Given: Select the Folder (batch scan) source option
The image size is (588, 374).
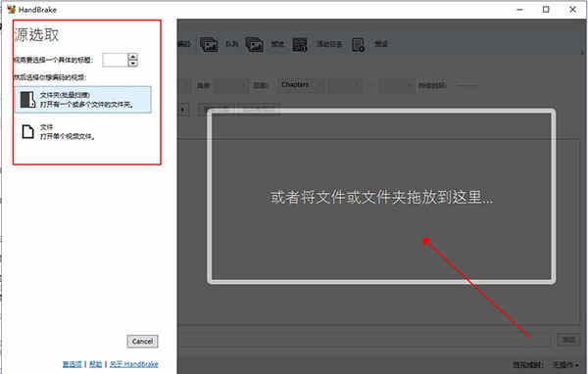Looking at the screenshot, I should [x=83, y=99].
